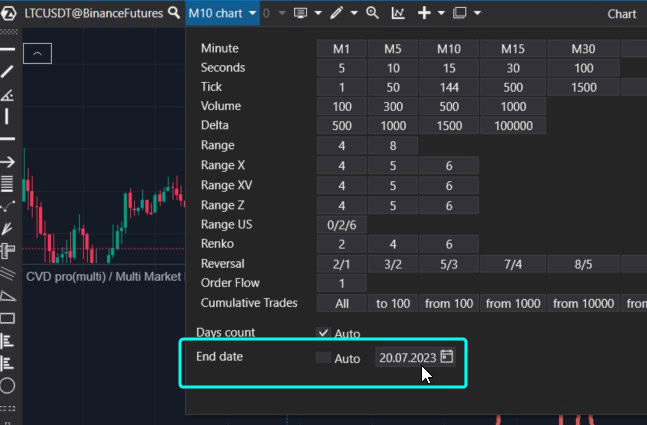Open the pencil drawing tools dropdown
647x425 pixels.
pos(352,14)
